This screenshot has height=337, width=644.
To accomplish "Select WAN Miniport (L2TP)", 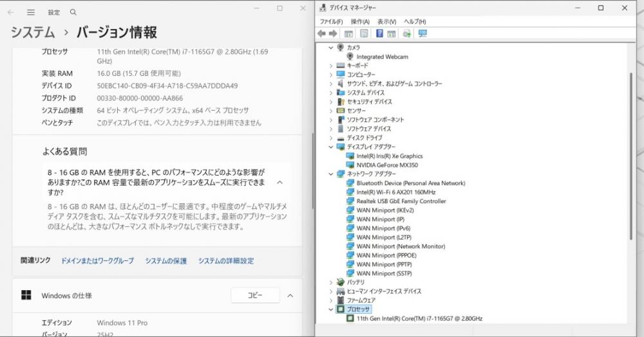I will (x=384, y=237).
